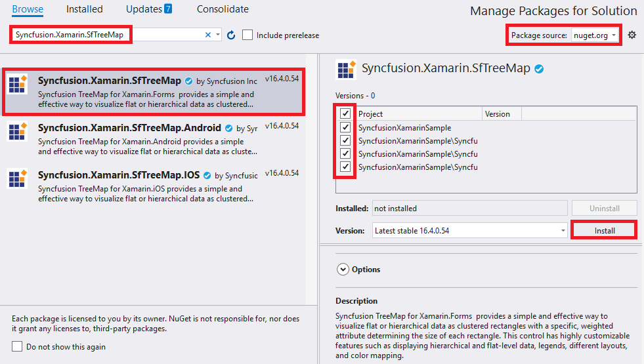Open the Package source dropdown

[x=595, y=35]
